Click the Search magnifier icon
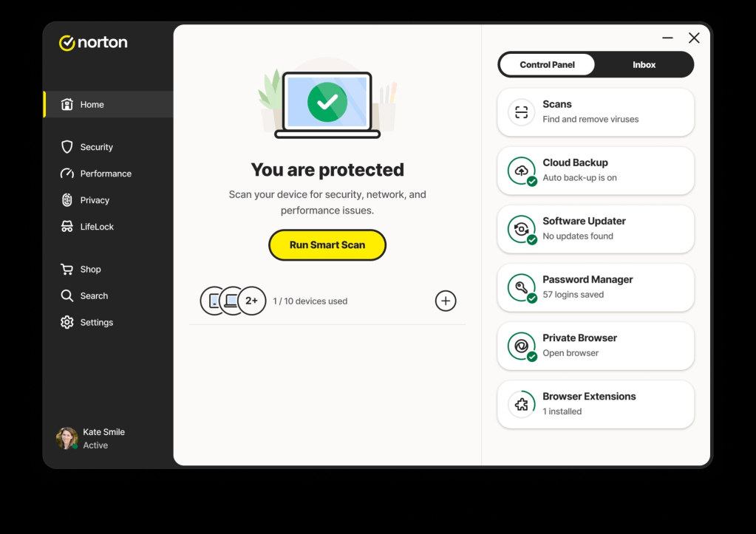The width and height of the screenshot is (756, 534). [67, 296]
